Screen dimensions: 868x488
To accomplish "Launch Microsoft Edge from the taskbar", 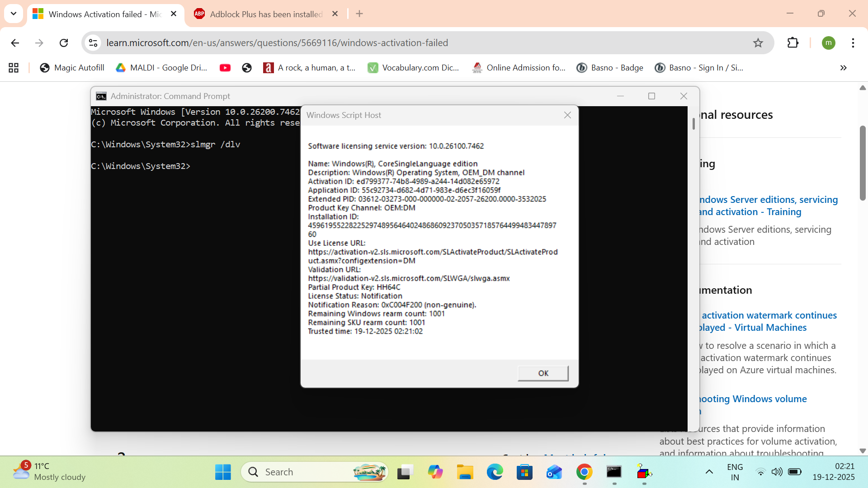I will (495, 471).
